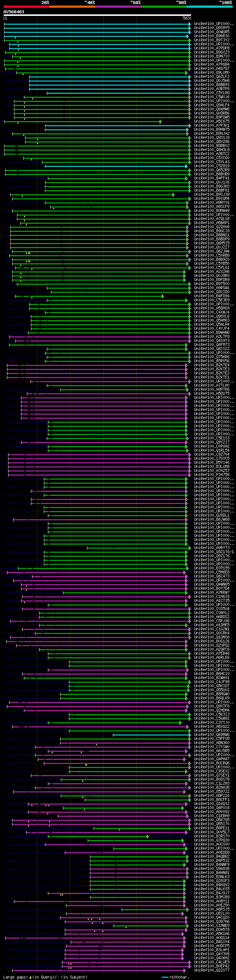Select hit label UniRef100_A9RYT3

[212, 548]
